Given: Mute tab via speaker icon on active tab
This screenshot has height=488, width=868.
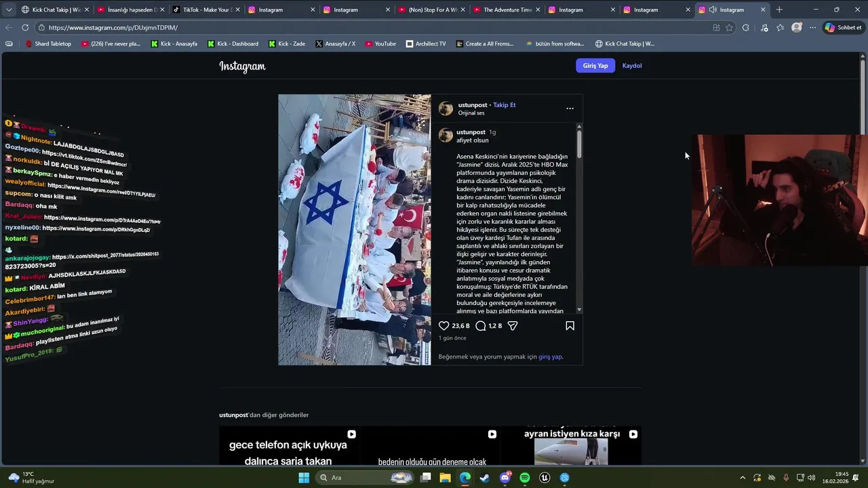Looking at the screenshot, I should [x=713, y=9].
